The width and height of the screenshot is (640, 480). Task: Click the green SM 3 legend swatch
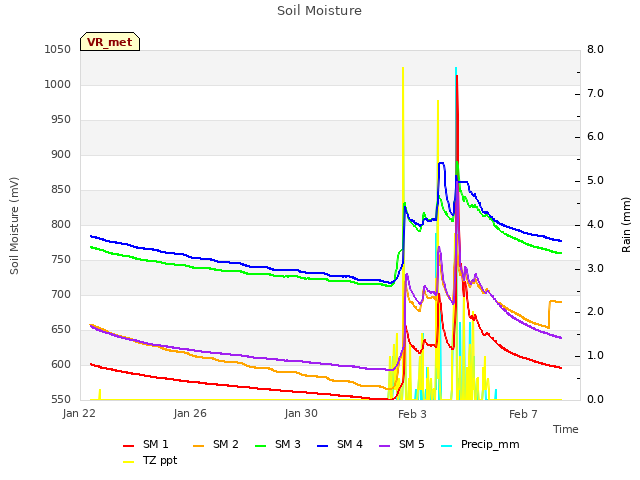[260, 446]
